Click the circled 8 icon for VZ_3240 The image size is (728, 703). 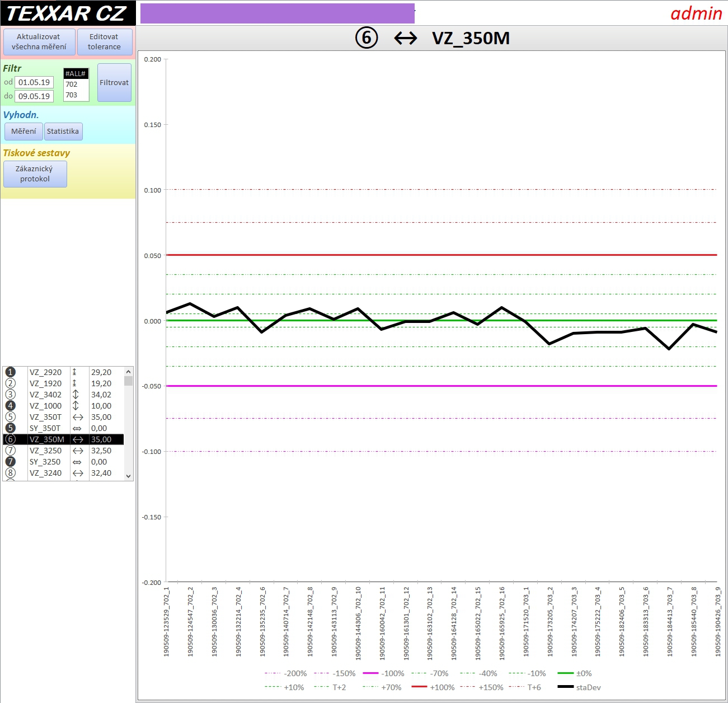click(10, 473)
